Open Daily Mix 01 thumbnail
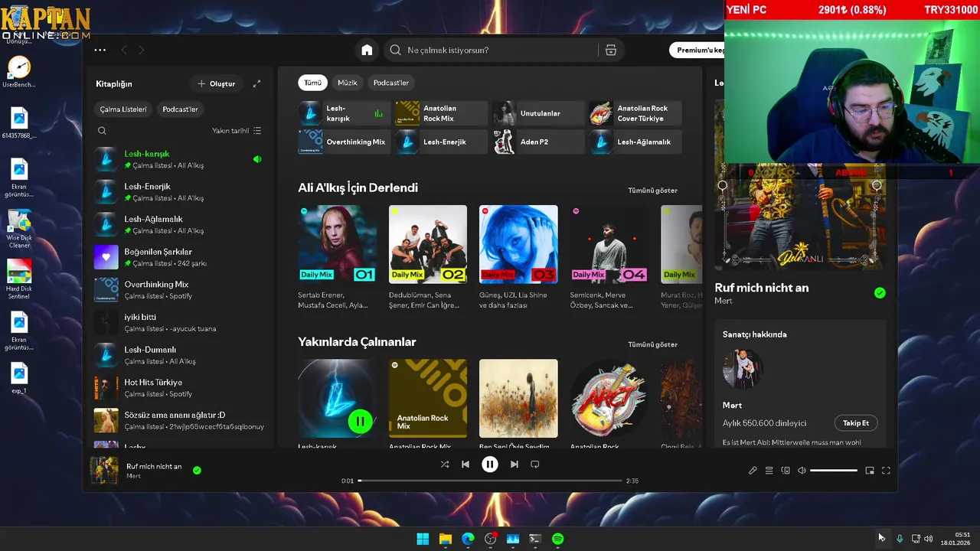Viewport: 980px width, 551px height. [337, 244]
